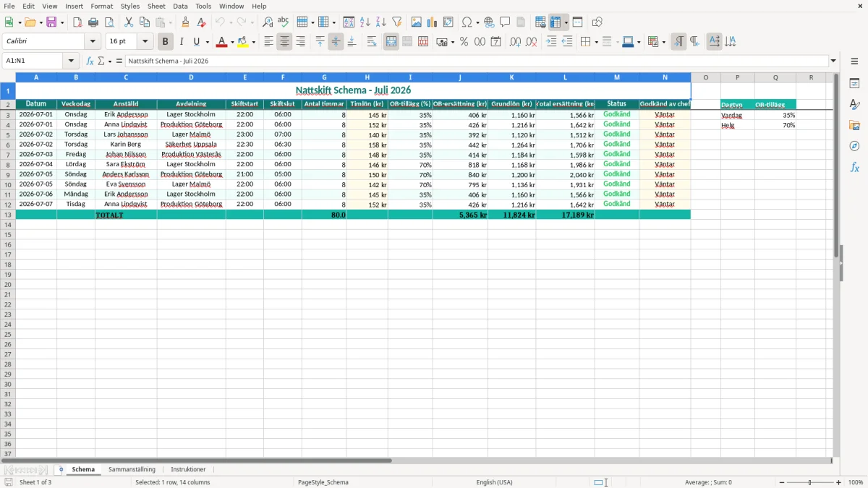Click Select Function sigma button
This screenshot has width=868, height=488.
(101, 61)
